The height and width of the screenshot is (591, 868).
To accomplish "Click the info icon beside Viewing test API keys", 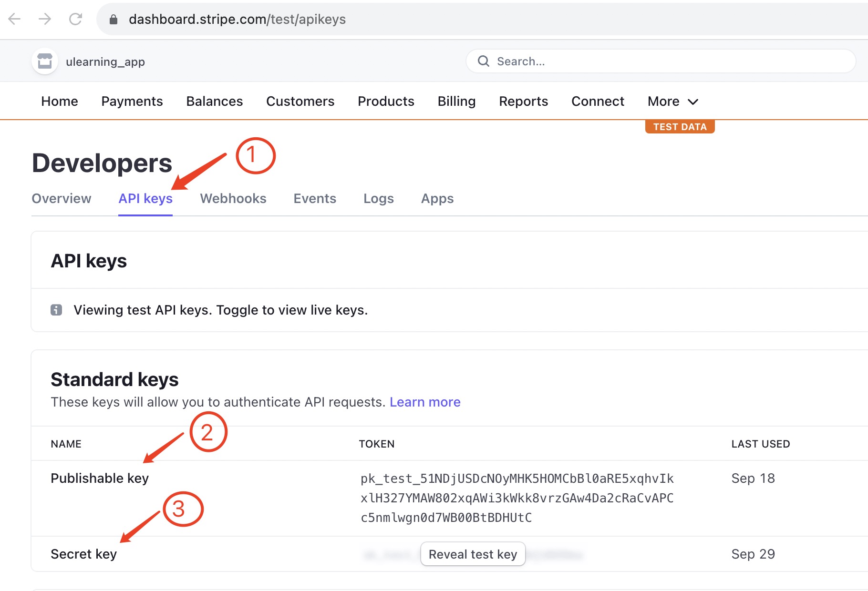I will click(56, 310).
